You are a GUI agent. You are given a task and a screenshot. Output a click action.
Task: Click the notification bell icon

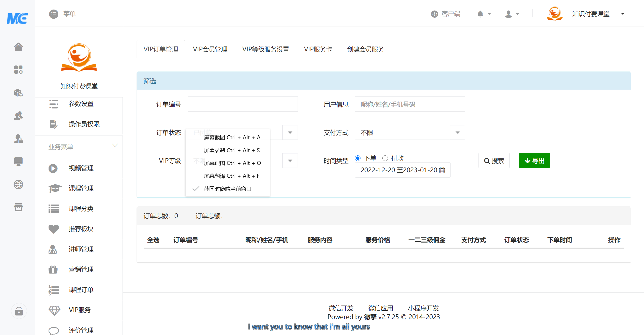[x=480, y=14]
